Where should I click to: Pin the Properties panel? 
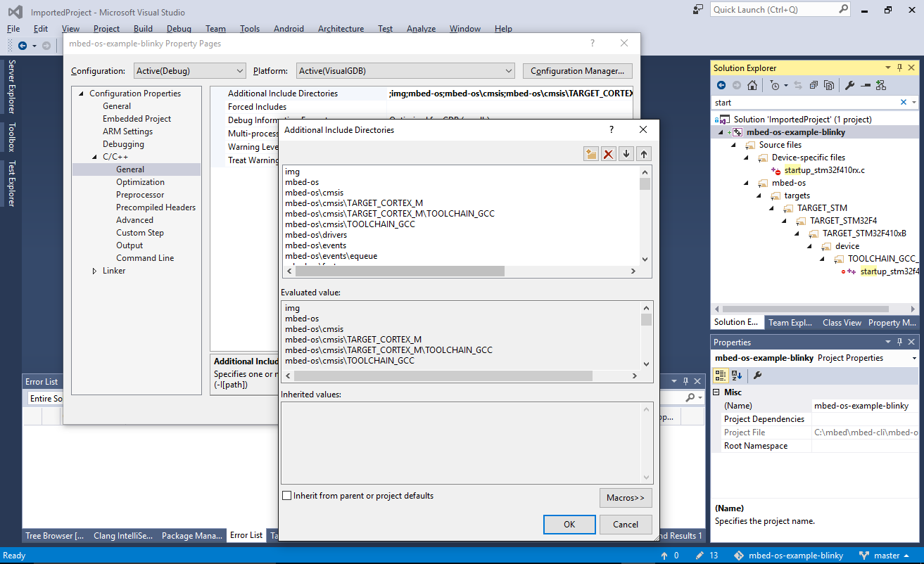[x=899, y=342]
